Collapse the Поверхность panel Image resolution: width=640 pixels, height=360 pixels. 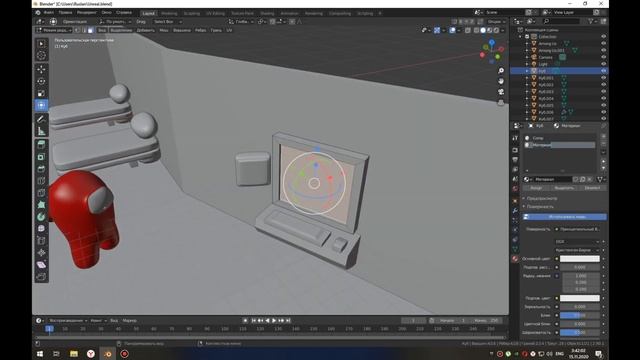[x=539, y=207]
